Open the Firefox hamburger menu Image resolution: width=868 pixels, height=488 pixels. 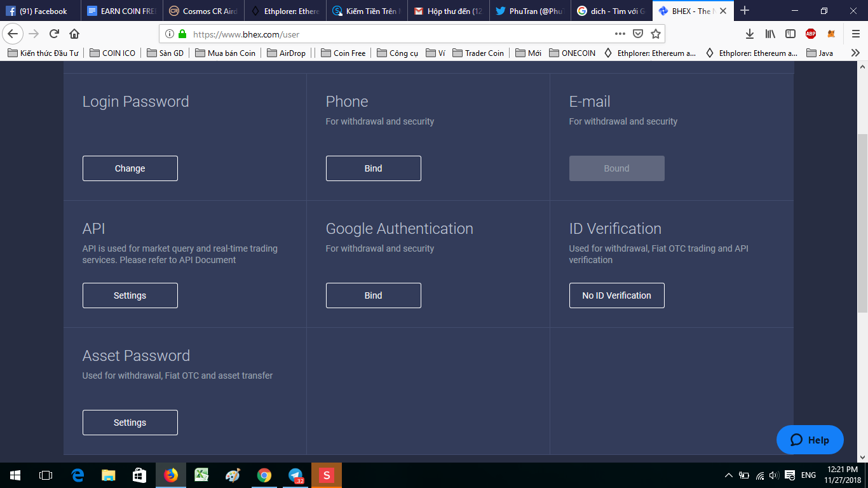click(855, 34)
